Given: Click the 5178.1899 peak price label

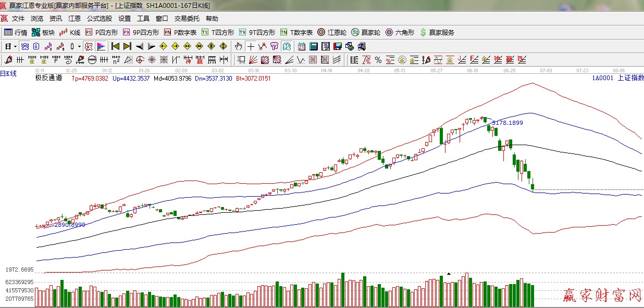Looking at the screenshot, I should coord(507,123).
